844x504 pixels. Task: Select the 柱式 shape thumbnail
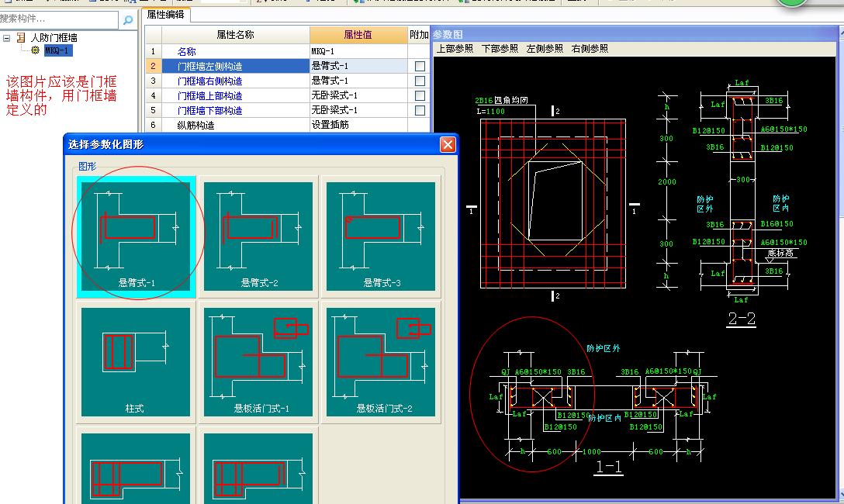[136, 362]
